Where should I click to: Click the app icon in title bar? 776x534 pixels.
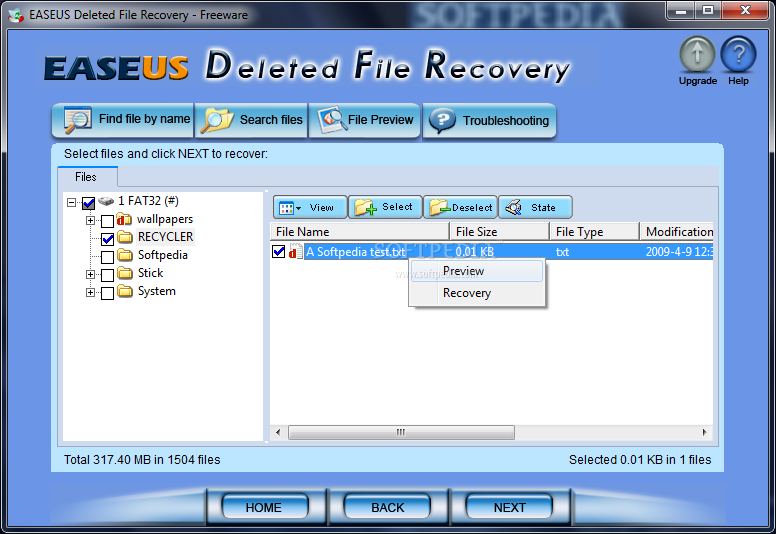(16, 15)
